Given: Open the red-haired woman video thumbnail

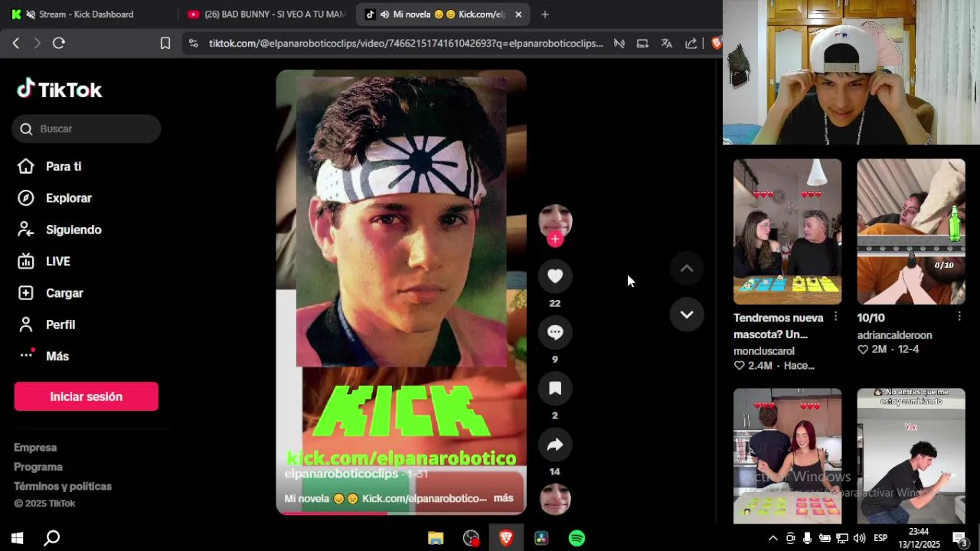Looking at the screenshot, I should tap(787, 456).
